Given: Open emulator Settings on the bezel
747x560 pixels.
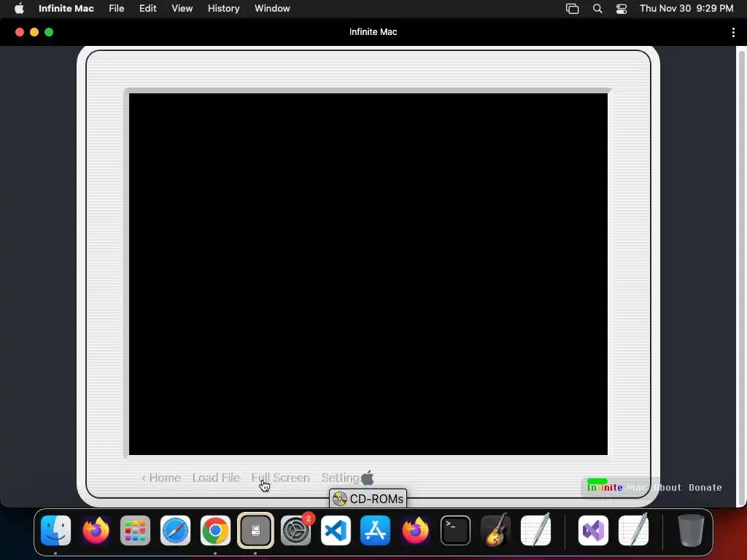Looking at the screenshot, I should pos(341,478).
